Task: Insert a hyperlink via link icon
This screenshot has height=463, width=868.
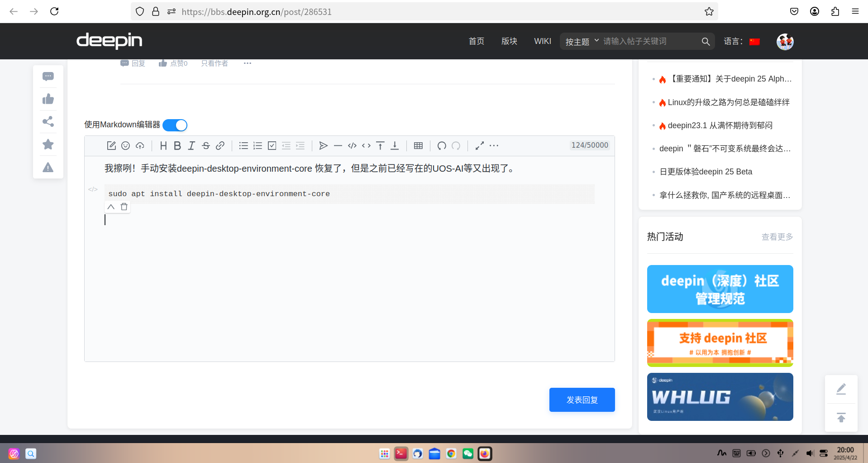Action: coord(220,145)
